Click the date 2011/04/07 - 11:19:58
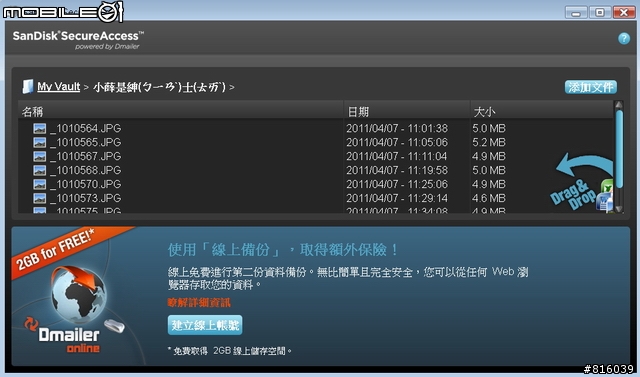640x377 pixels. [397, 170]
